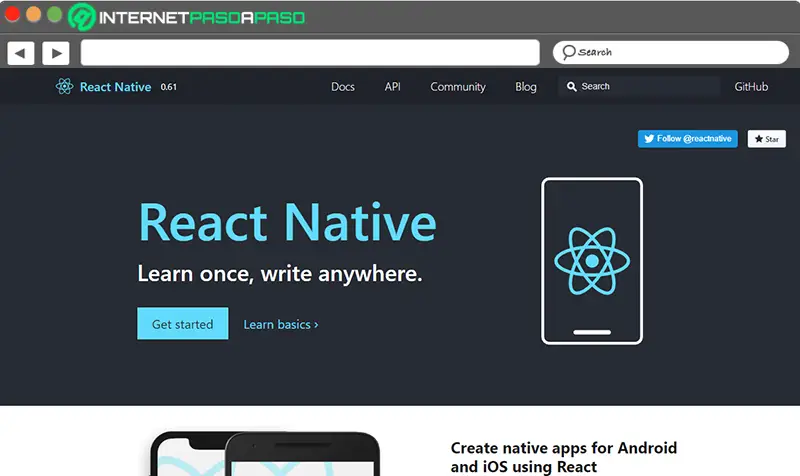Click the browser Search field

click(670, 53)
